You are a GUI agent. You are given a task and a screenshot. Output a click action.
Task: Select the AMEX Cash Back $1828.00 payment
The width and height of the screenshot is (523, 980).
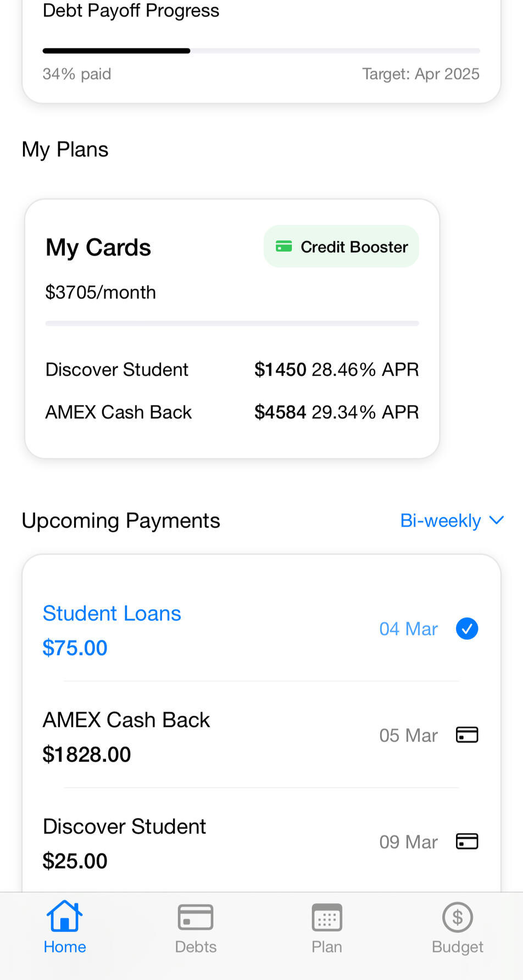point(126,735)
